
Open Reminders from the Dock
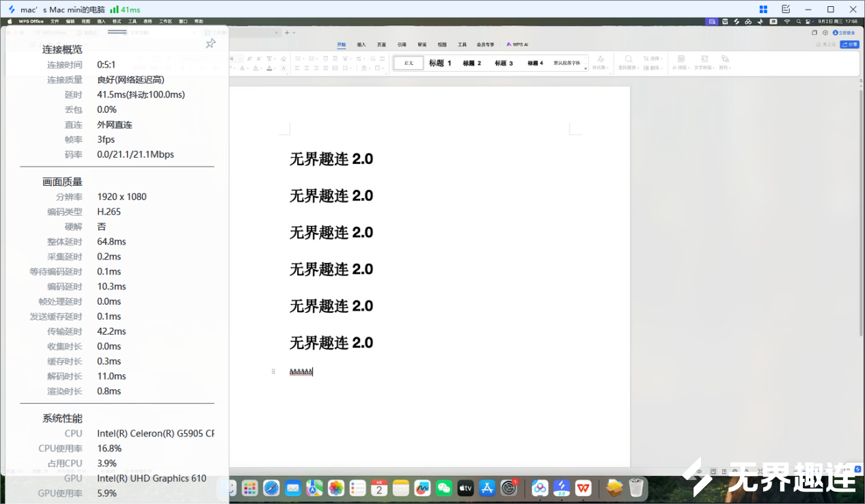pyautogui.click(x=358, y=488)
